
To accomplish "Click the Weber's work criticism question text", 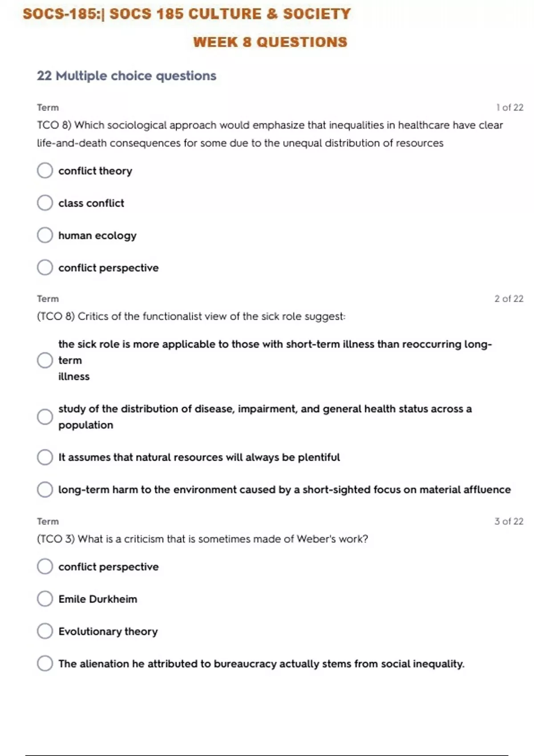I will point(202,539).
